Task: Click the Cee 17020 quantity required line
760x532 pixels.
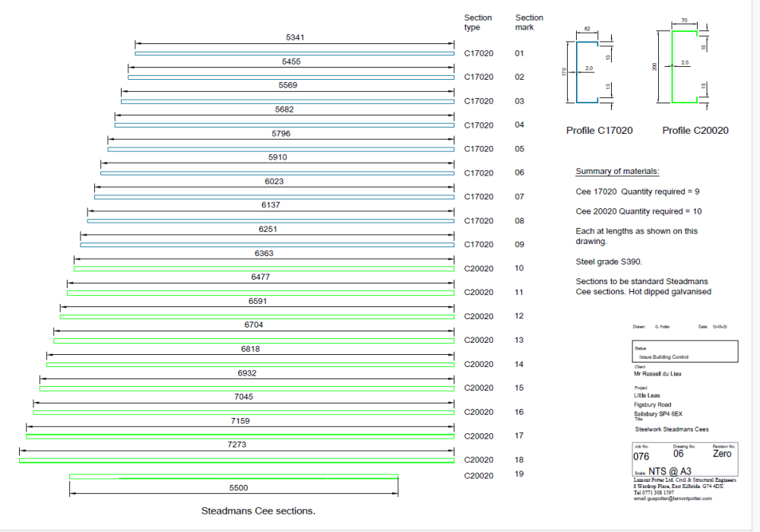Action: tap(638, 192)
